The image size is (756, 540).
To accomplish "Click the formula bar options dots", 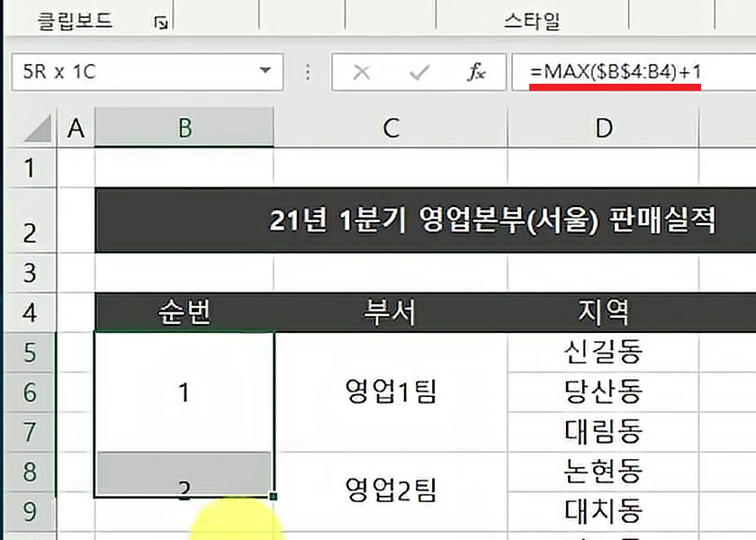I will [x=308, y=72].
